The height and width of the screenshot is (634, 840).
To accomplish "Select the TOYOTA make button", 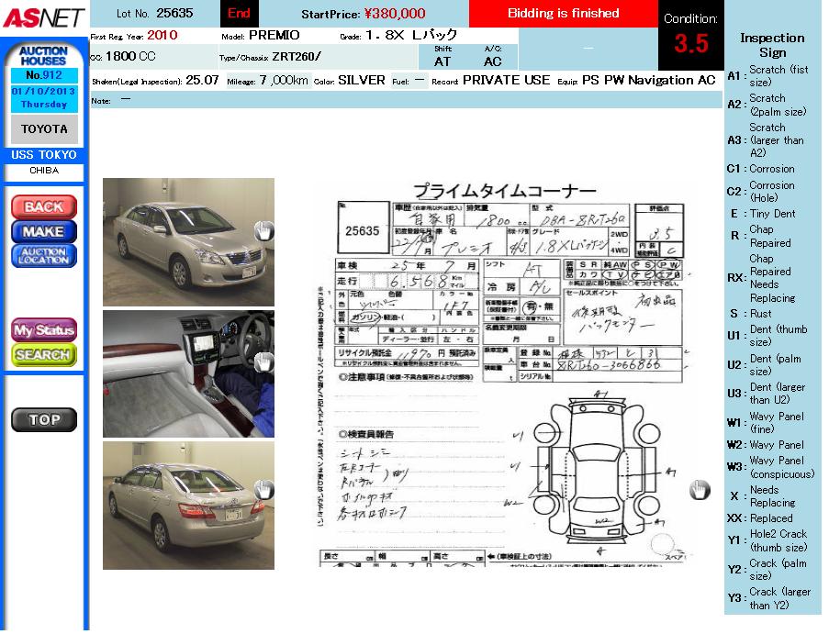I will (44, 129).
